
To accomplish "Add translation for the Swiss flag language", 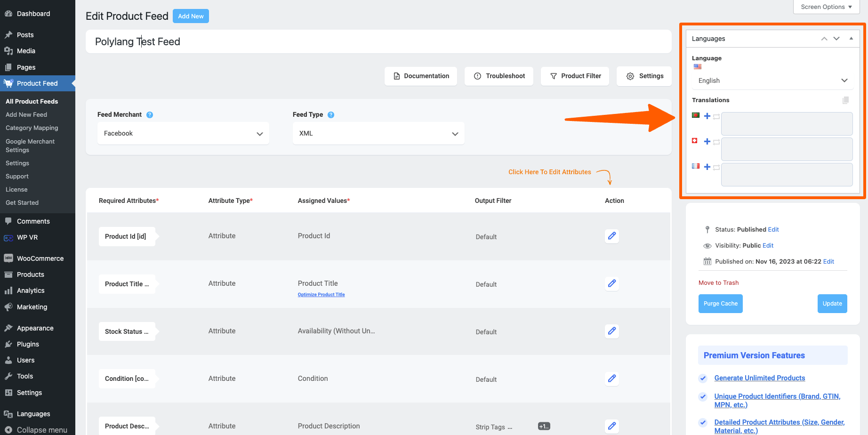I will [x=707, y=141].
